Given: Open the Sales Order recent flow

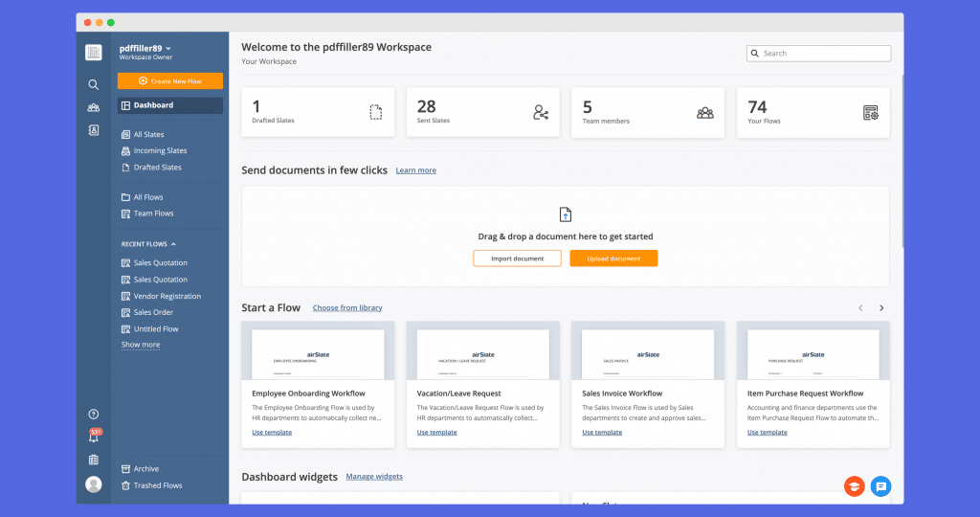Looking at the screenshot, I should click(146, 312).
